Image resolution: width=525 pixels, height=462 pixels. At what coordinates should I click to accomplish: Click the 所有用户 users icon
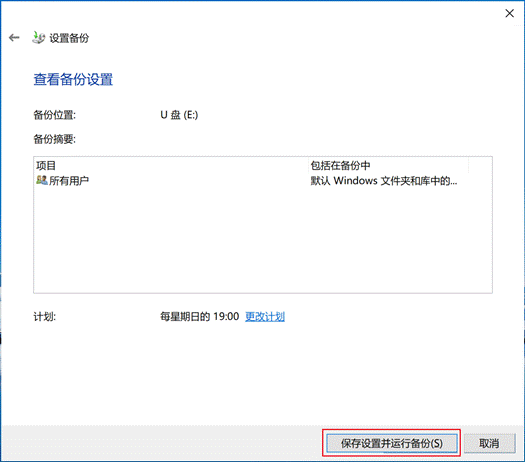coord(42,180)
